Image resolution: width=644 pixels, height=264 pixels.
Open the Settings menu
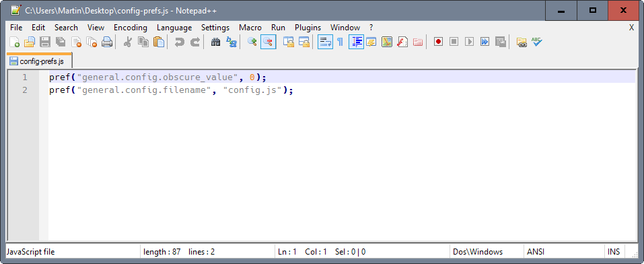215,28
